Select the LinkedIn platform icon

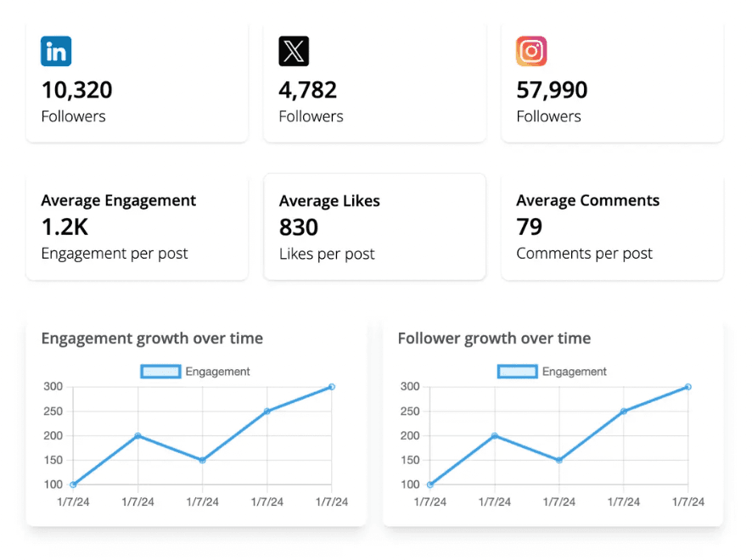click(x=56, y=51)
